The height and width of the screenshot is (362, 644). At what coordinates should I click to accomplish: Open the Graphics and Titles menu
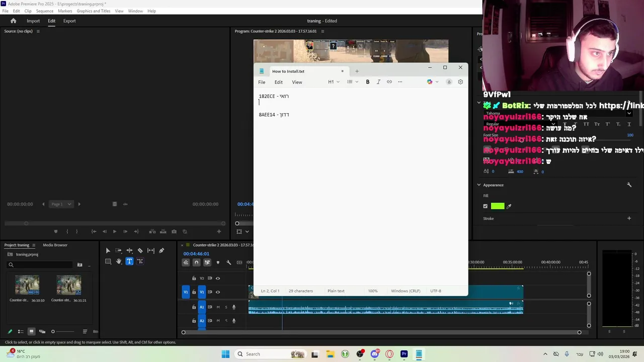click(x=93, y=11)
